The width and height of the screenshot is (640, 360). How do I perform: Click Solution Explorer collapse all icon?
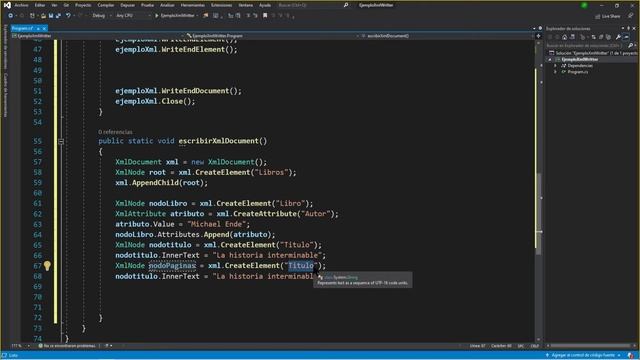[x=601, y=37]
